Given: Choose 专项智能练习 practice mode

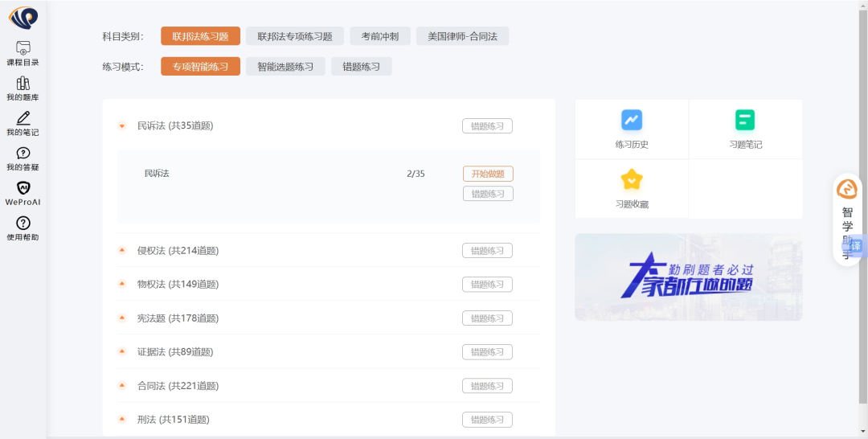Looking at the screenshot, I should [x=200, y=67].
